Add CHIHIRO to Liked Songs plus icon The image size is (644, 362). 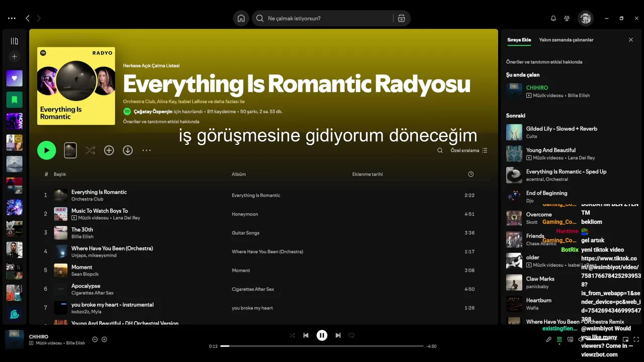[104, 339]
